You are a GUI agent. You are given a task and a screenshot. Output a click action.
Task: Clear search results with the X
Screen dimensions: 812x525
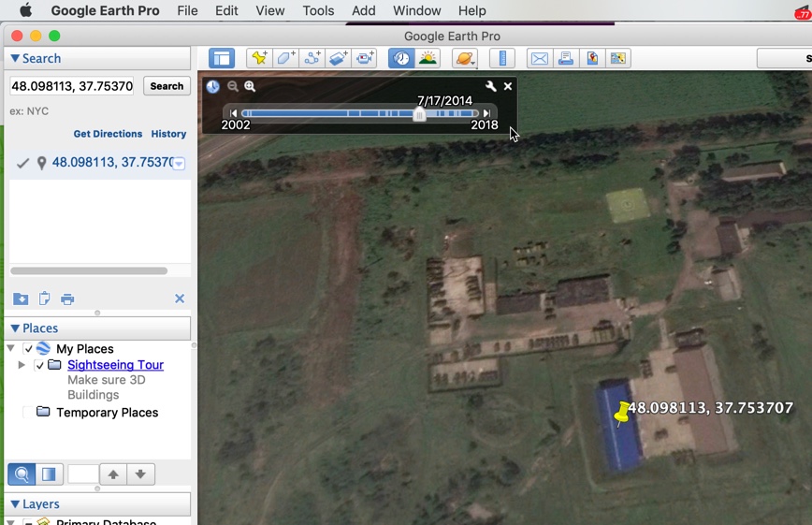tap(180, 299)
